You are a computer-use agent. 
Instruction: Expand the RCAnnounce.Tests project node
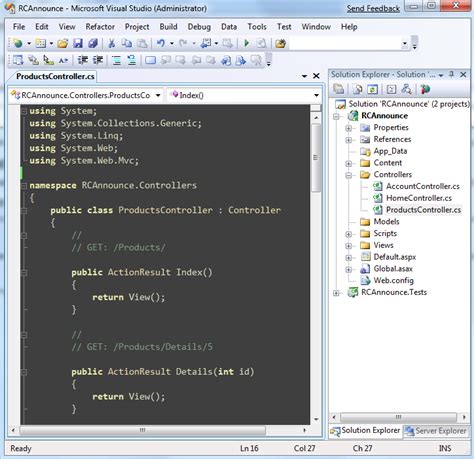click(x=336, y=293)
